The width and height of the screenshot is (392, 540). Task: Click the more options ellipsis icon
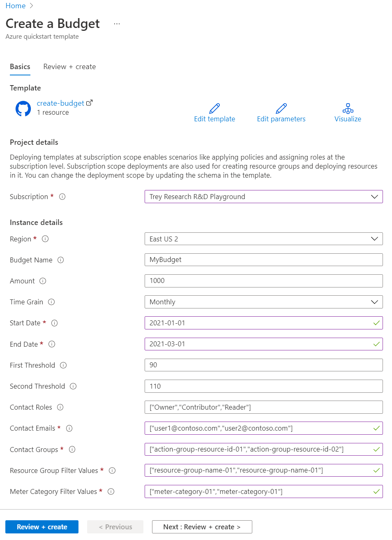[x=117, y=24]
